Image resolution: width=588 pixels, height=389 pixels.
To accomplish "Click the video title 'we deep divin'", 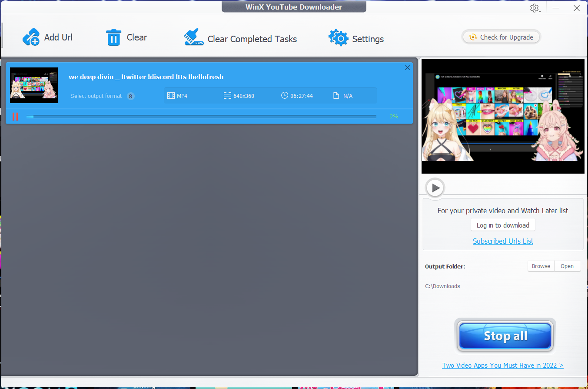I will 146,77.
